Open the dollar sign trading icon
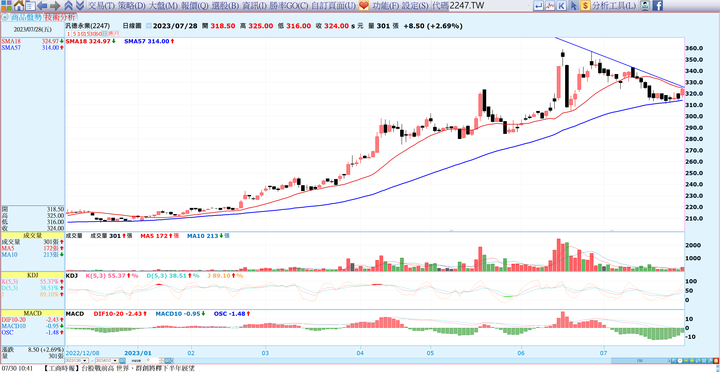This screenshot has width=720, height=372. (x=585, y=6)
